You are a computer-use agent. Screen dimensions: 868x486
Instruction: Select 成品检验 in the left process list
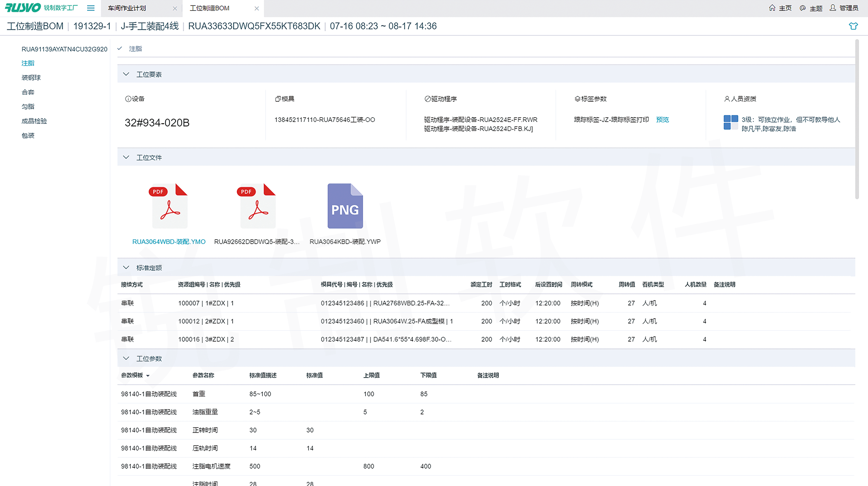click(34, 121)
